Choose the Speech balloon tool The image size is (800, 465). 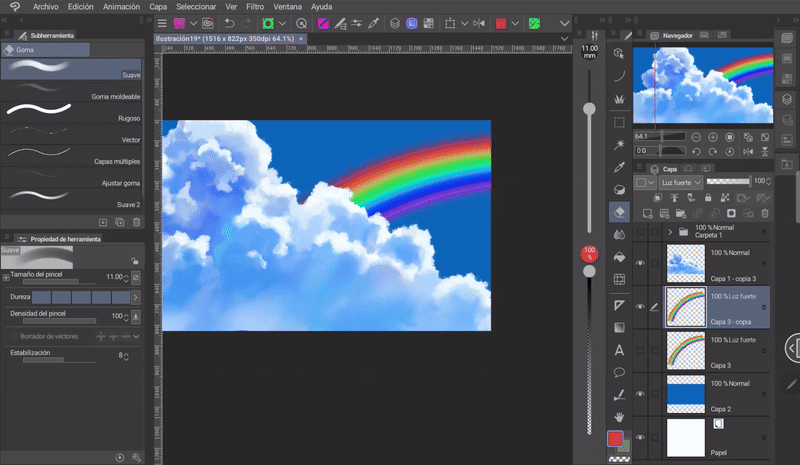[x=619, y=372]
